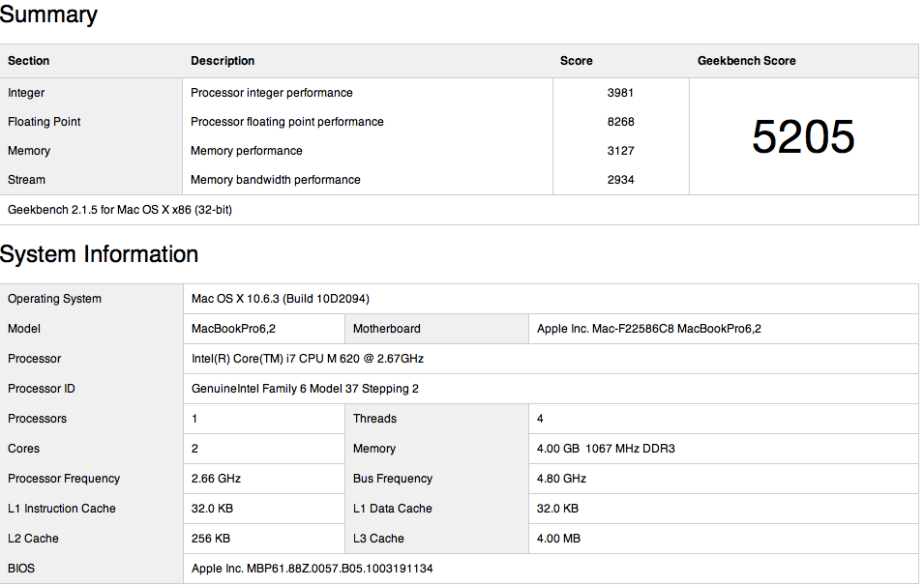Click the Section column header
Viewport: 924px width, 586px height.
pyautogui.click(x=28, y=61)
